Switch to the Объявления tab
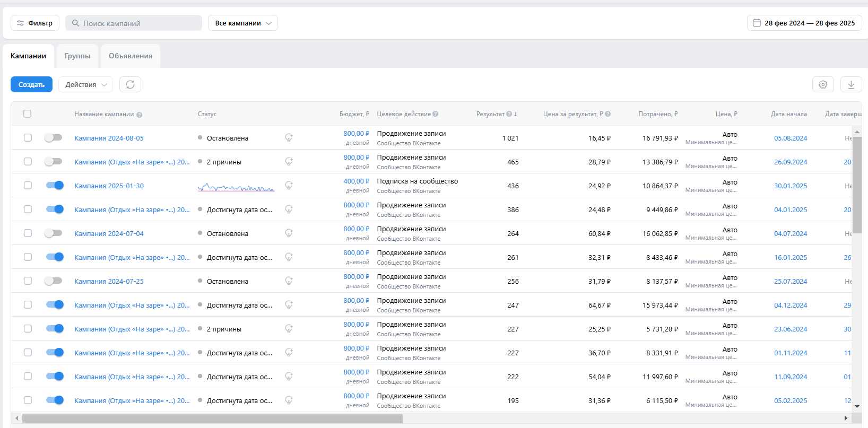The width and height of the screenshot is (868, 428). [131, 56]
